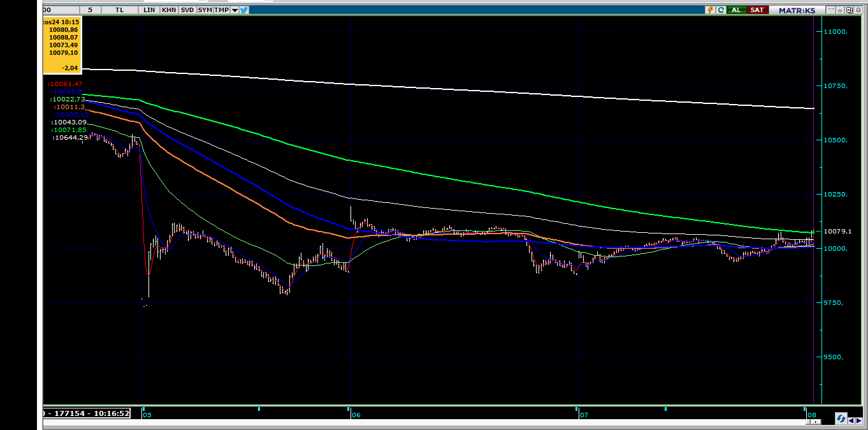
Task: Step chart left with blue arrow
Action: click(x=851, y=420)
